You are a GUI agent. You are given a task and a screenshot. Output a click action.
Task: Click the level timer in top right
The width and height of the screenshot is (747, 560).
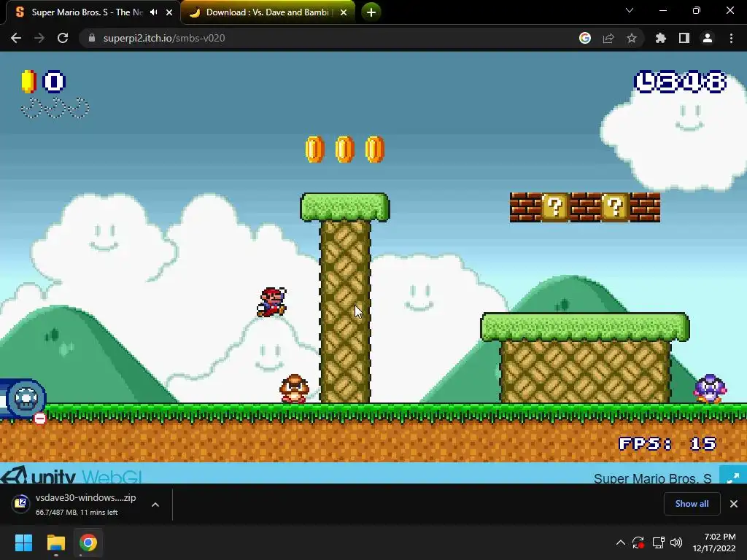click(x=681, y=82)
